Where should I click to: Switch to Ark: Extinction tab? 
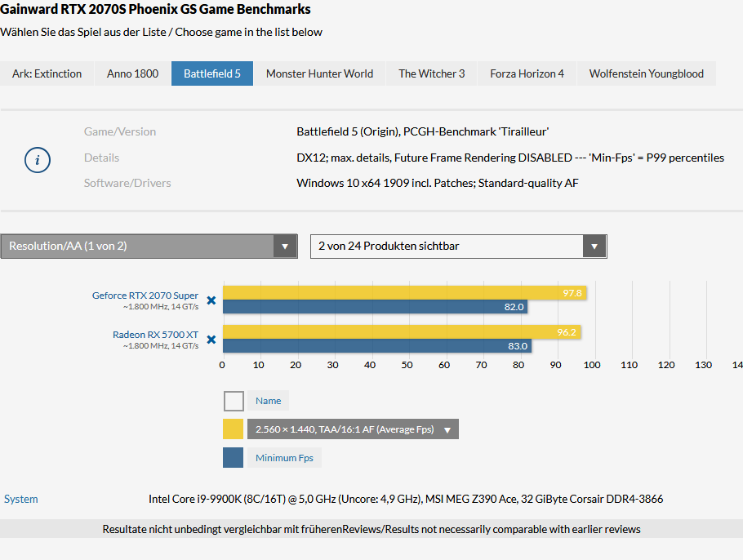pyautogui.click(x=47, y=73)
